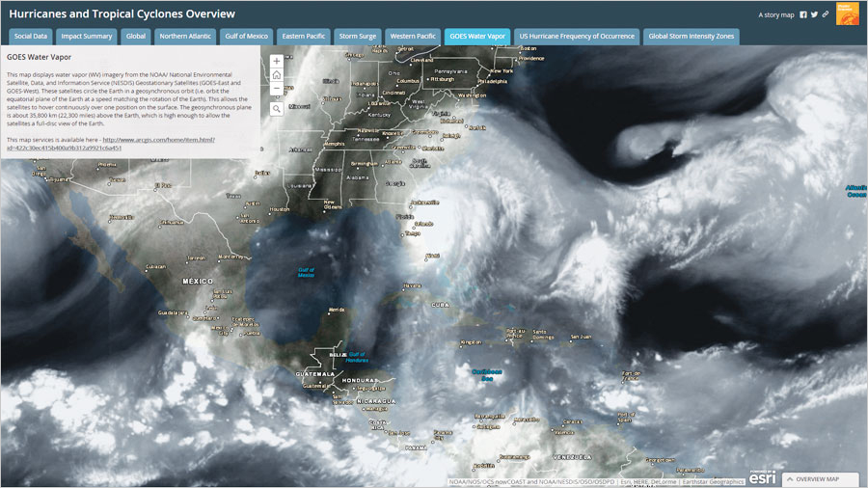Click the orange globe logo
The width and height of the screenshot is (868, 488).
coord(847,14)
